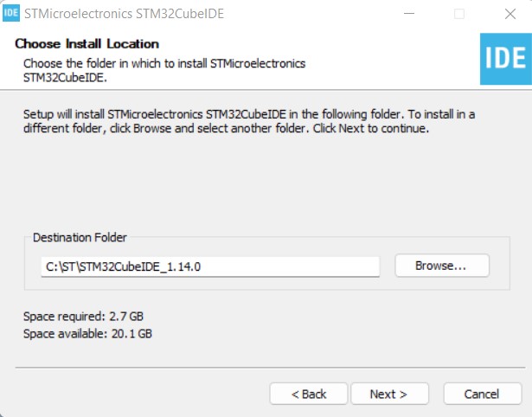Viewport: 532px width, 417px height.
Task: Go to previous step with < Back
Action: click(308, 394)
